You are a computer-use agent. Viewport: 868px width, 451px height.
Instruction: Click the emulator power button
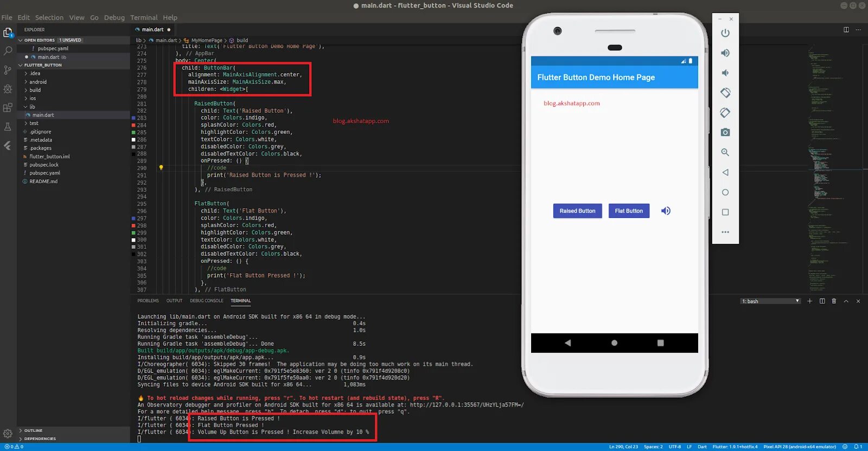point(725,33)
